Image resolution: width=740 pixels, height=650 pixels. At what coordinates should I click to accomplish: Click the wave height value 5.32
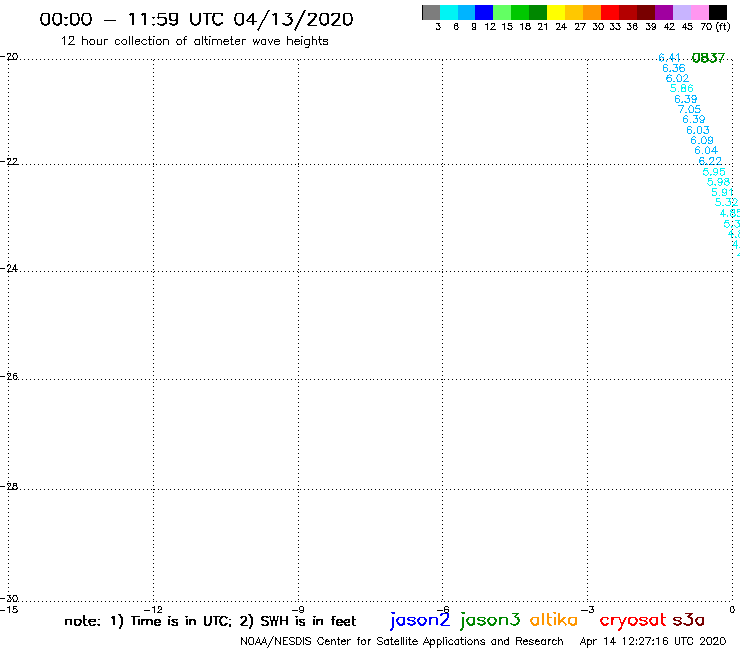(726, 202)
